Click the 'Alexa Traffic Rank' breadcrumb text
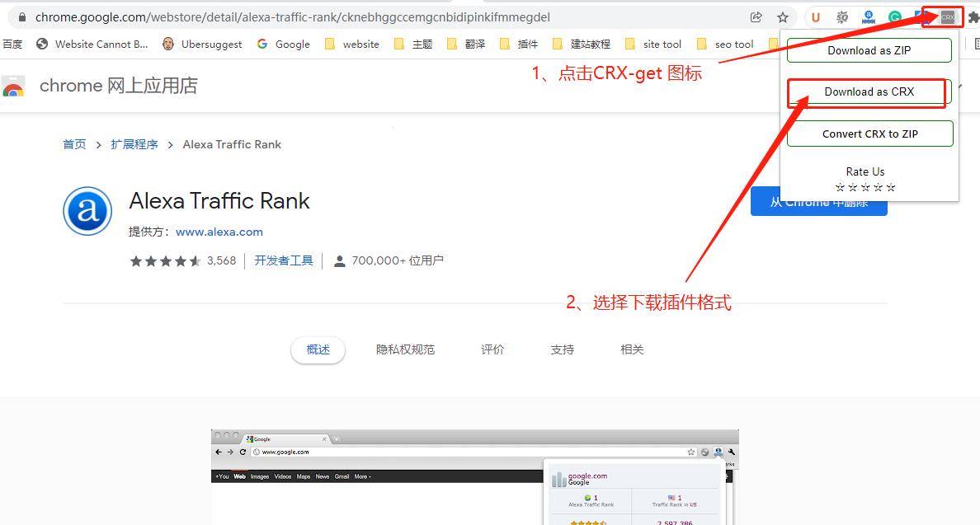 click(x=232, y=144)
